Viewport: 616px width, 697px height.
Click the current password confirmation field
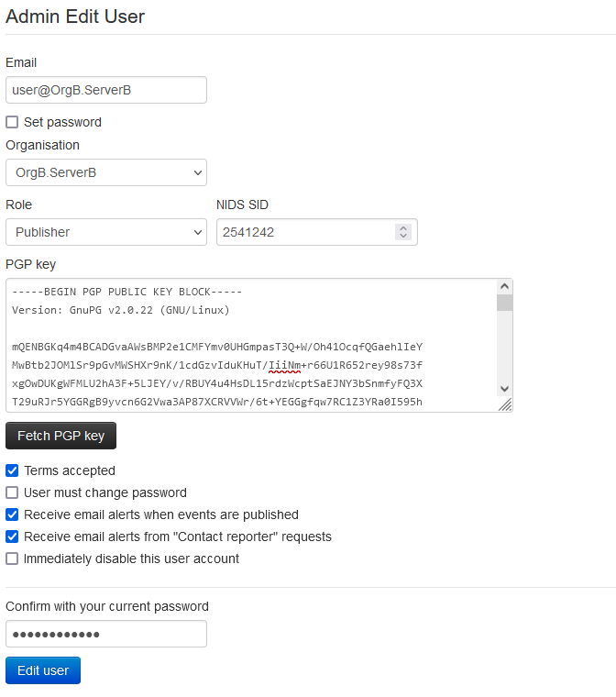tap(105, 634)
